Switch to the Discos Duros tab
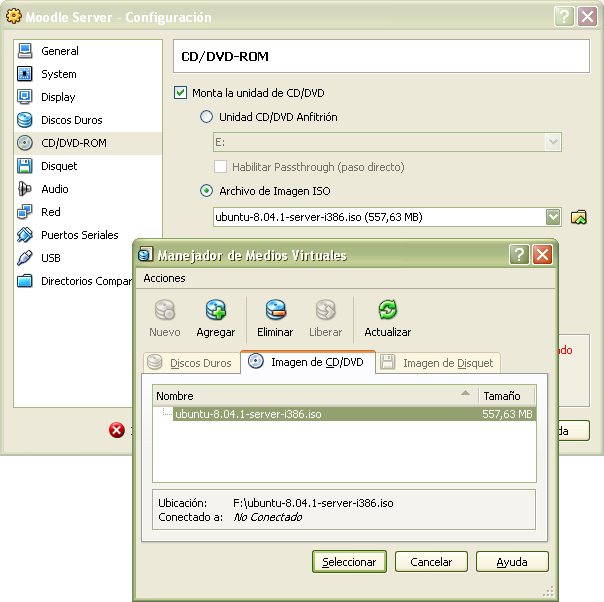 click(x=192, y=363)
